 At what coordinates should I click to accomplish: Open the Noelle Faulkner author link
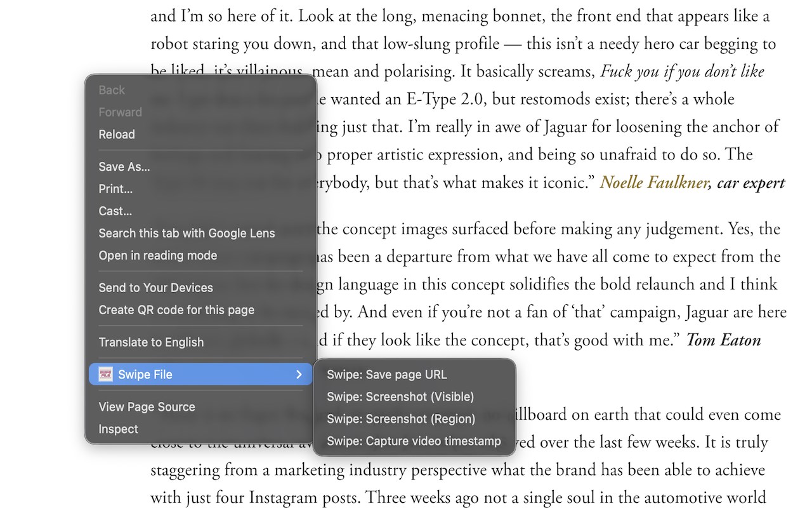(x=655, y=183)
